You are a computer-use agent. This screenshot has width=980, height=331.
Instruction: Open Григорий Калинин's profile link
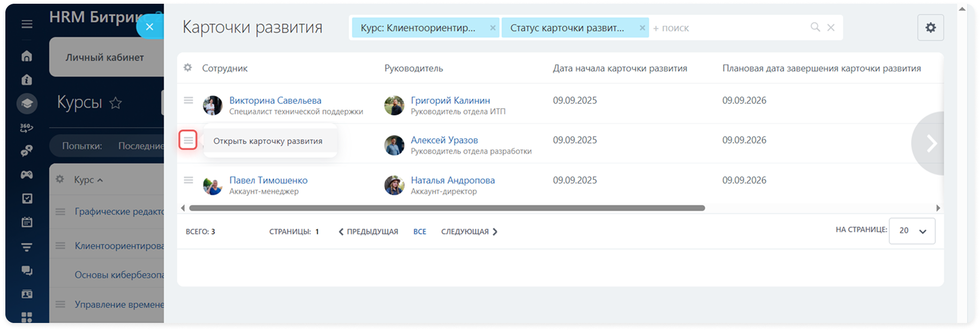pyautogui.click(x=450, y=100)
